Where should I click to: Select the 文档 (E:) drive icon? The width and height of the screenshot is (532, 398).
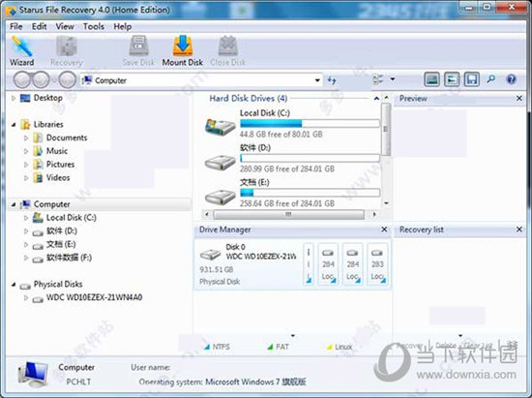click(221, 197)
